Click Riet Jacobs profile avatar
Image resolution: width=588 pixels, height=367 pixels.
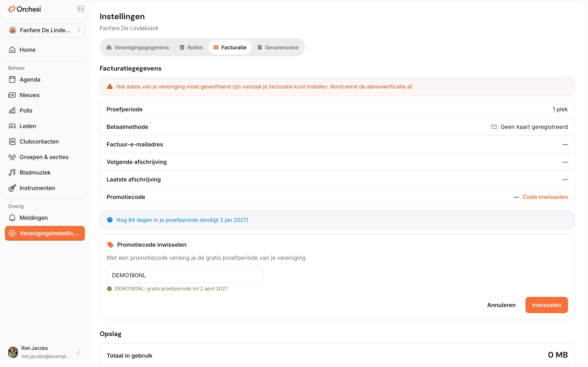[x=13, y=352]
